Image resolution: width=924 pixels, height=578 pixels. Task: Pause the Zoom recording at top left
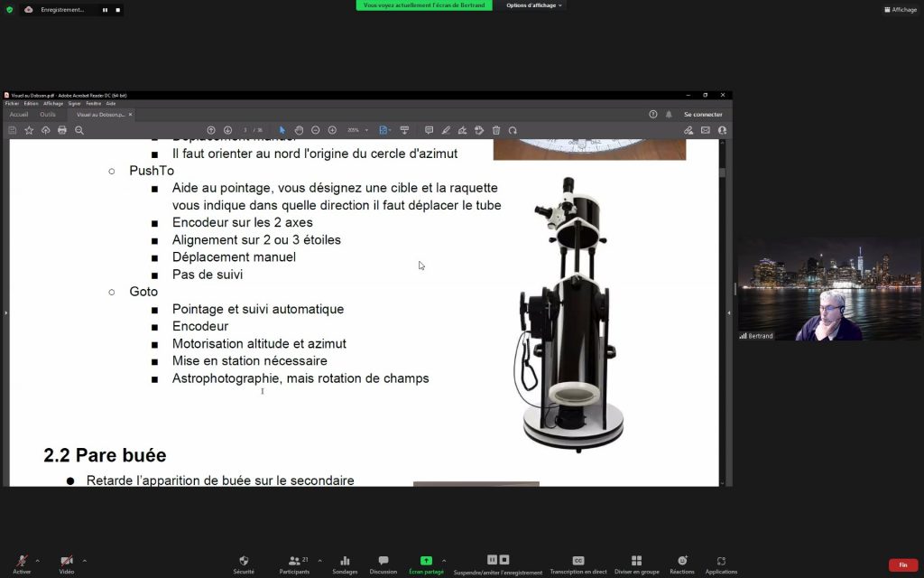(x=105, y=10)
